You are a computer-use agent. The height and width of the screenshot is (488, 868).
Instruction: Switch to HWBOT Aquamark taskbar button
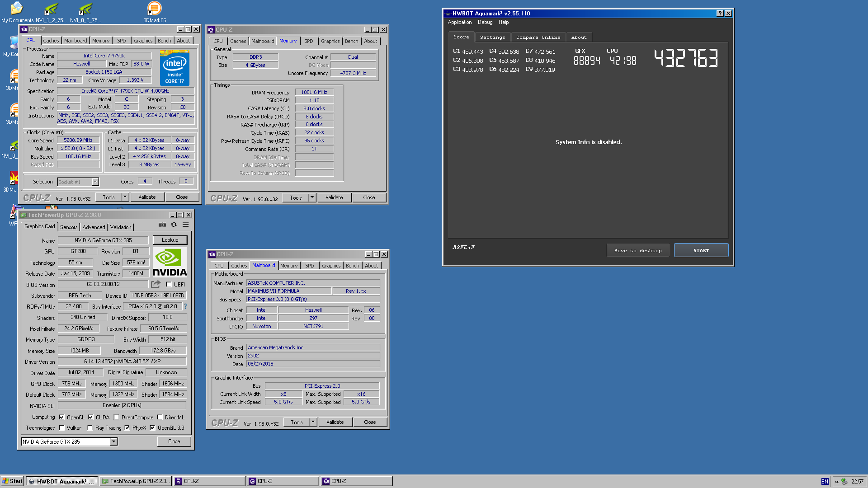coord(62,481)
